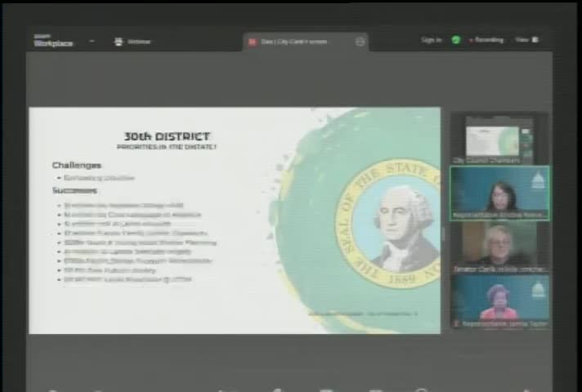Click the Recording indicator

pos(486,40)
